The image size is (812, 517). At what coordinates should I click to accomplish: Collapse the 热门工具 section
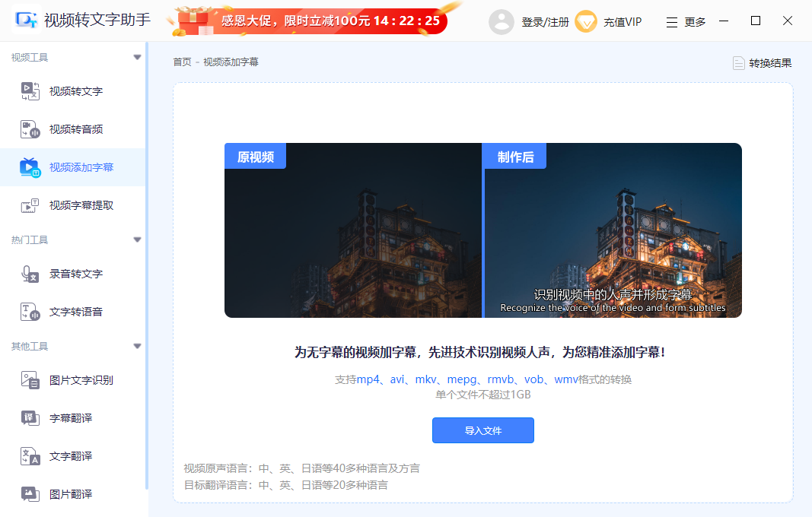(x=137, y=239)
